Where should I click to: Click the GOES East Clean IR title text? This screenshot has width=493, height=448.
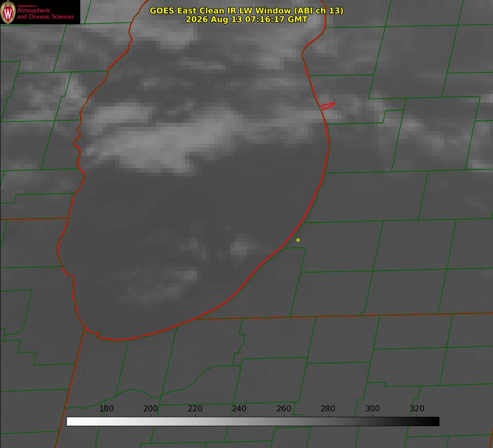point(247,10)
